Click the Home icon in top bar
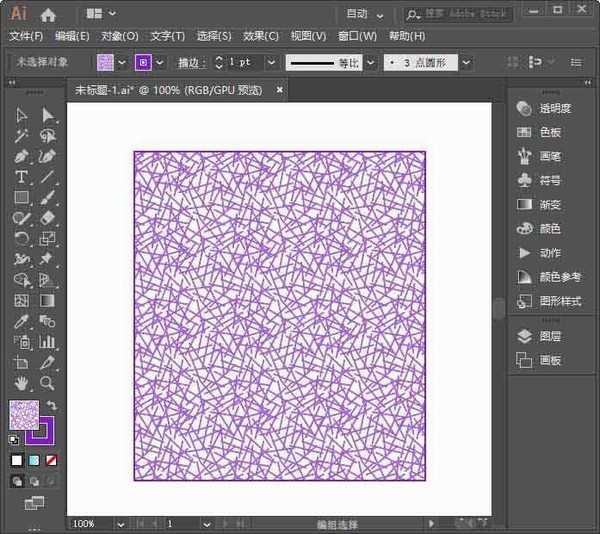600x534 pixels. [47, 14]
